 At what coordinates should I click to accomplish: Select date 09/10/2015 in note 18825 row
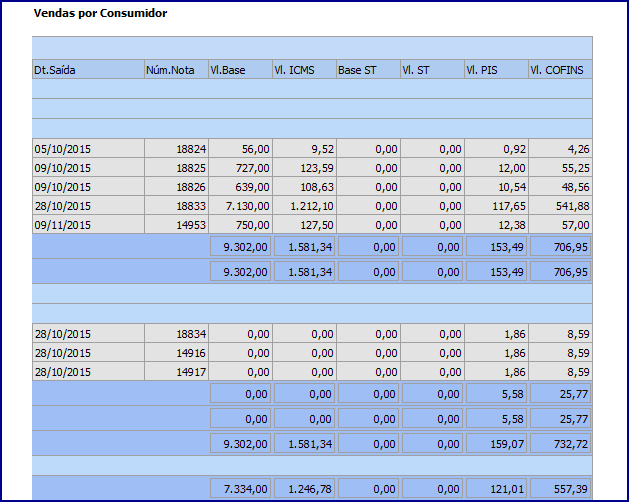[x=88, y=168]
